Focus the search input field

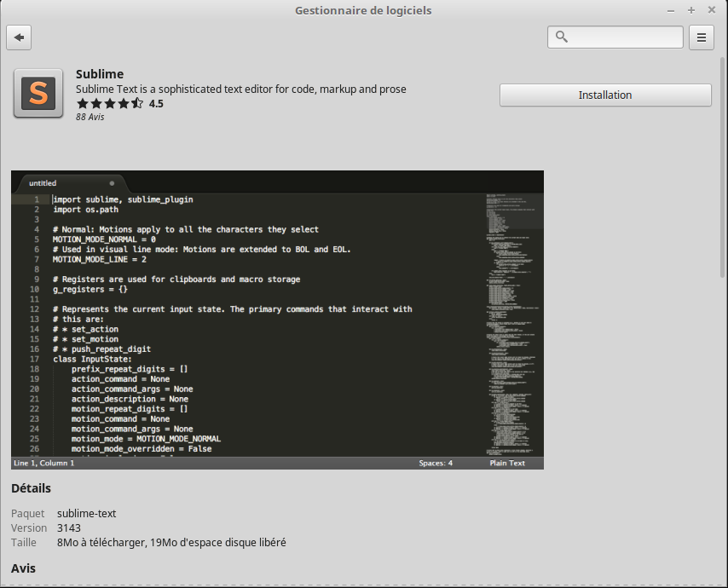tap(615, 37)
